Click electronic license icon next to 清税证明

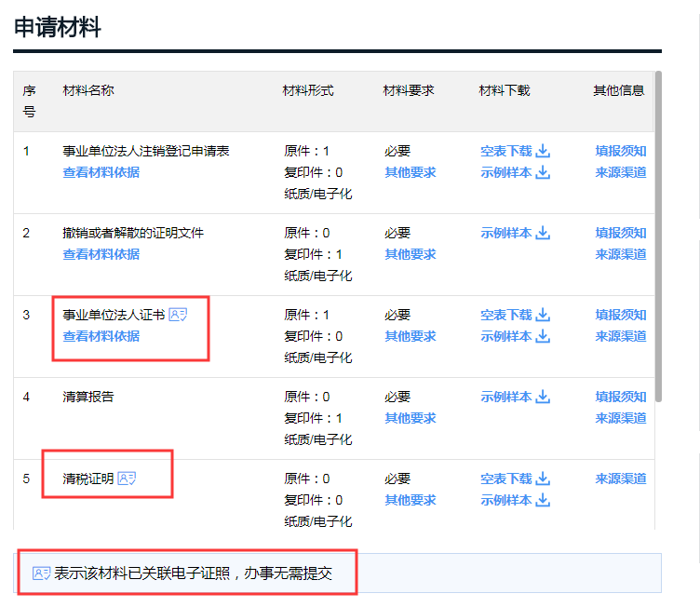click(127, 479)
